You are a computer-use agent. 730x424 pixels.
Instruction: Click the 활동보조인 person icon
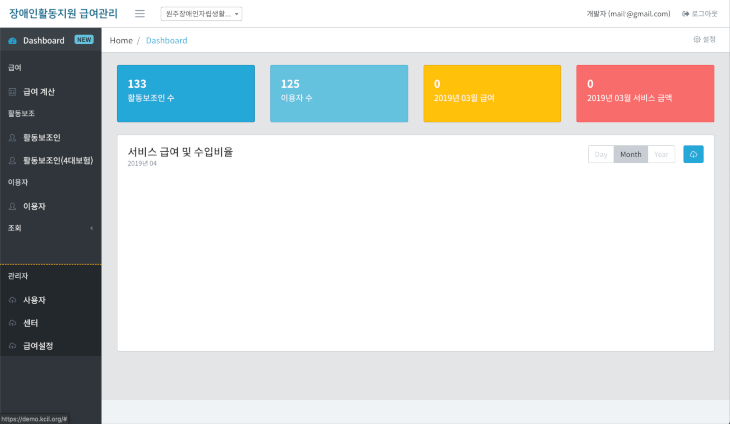coord(12,137)
